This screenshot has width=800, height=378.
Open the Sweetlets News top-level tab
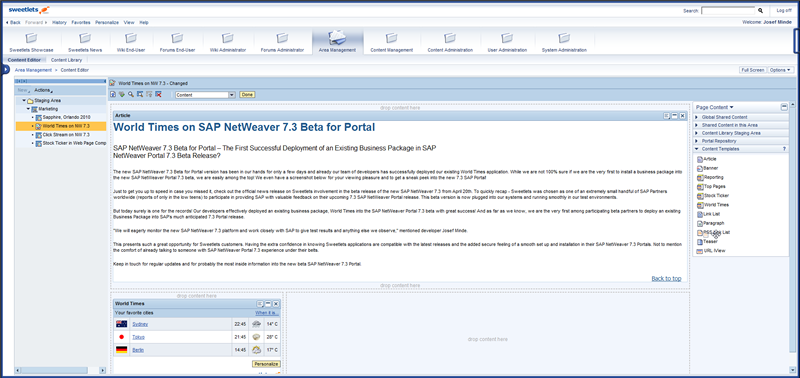[x=85, y=42]
